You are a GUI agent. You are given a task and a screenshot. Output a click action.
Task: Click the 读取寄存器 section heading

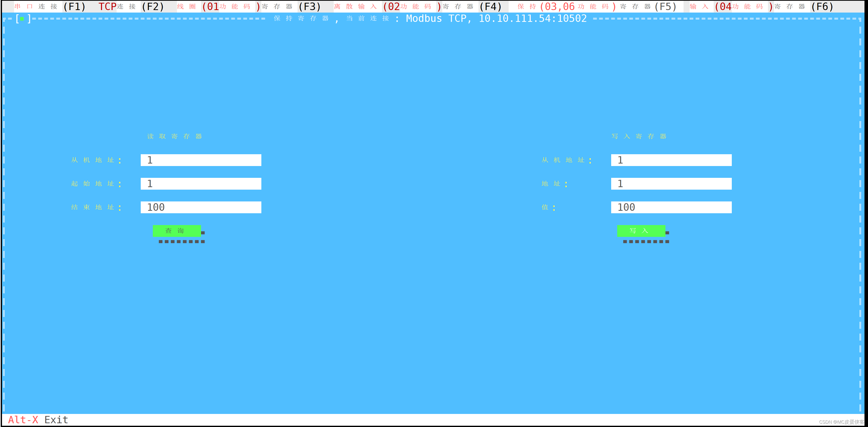[175, 136]
